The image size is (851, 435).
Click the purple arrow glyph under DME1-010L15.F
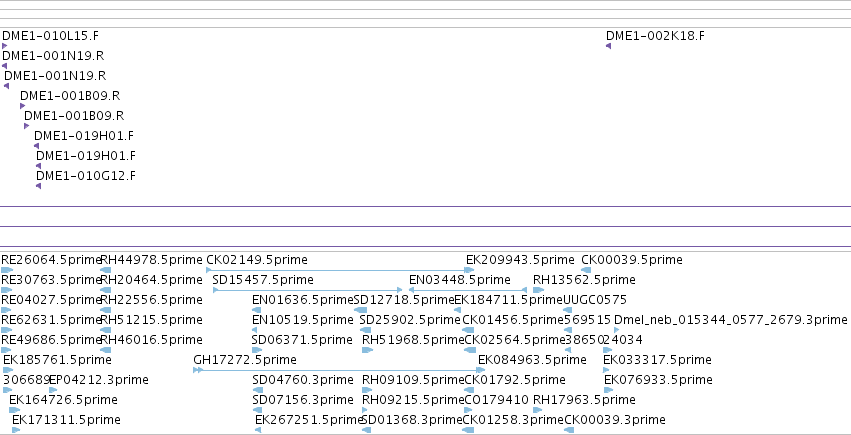(4, 46)
